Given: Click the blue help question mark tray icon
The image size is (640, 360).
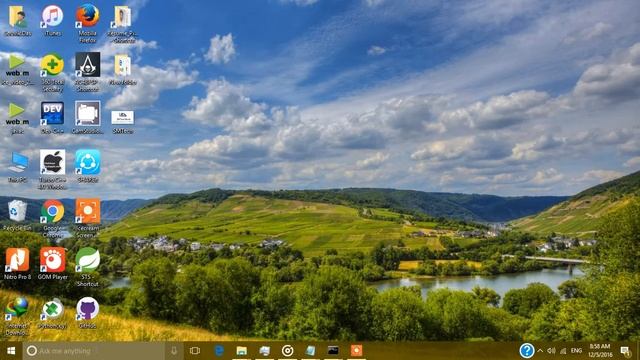Looking at the screenshot, I should coord(527,351).
